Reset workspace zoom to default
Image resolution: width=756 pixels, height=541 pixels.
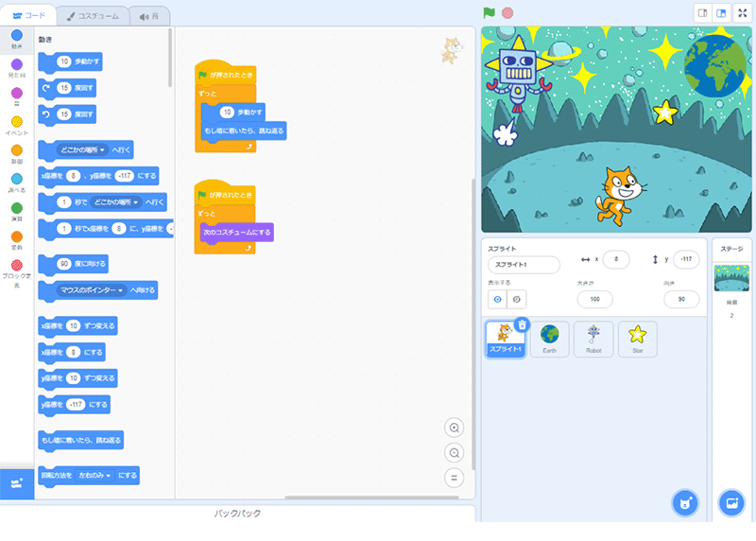455,477
